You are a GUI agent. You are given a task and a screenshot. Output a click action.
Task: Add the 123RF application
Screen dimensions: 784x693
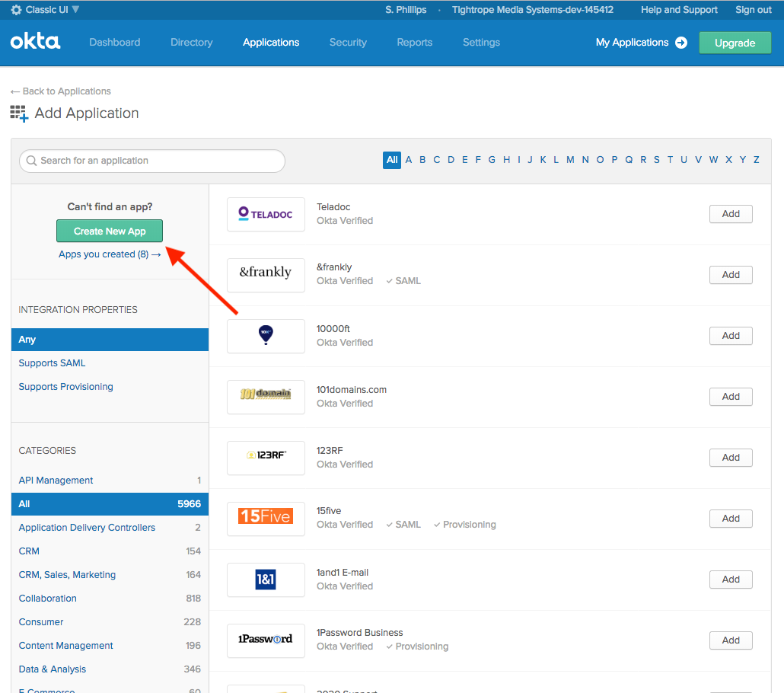point(731,458)
